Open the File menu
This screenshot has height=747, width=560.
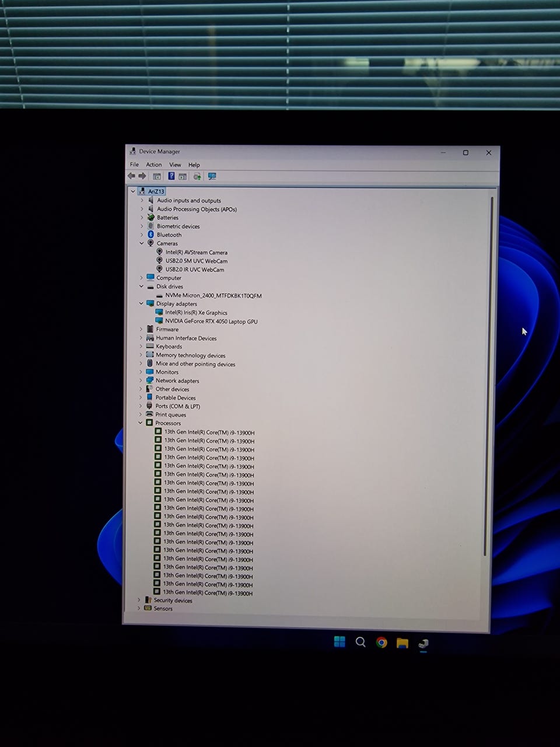134,165
